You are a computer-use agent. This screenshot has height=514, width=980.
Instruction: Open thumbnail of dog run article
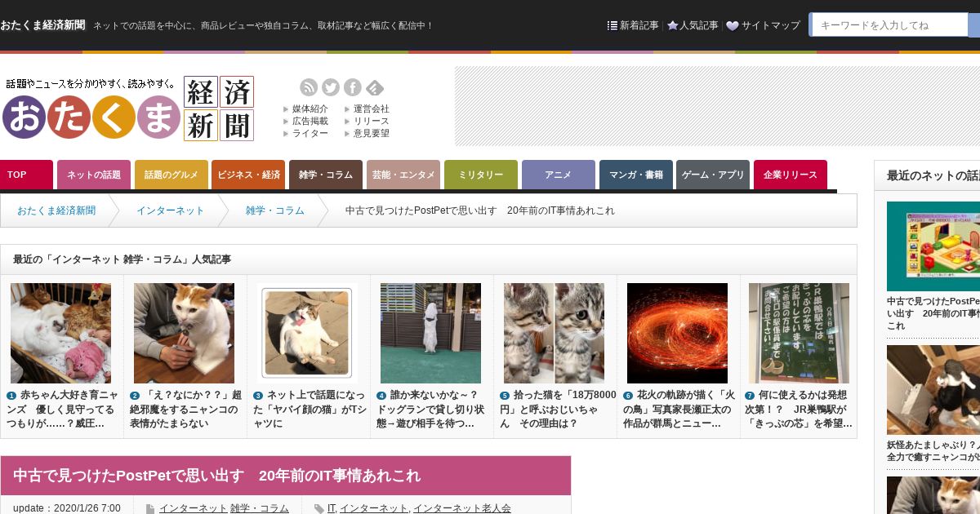(430, 333)
